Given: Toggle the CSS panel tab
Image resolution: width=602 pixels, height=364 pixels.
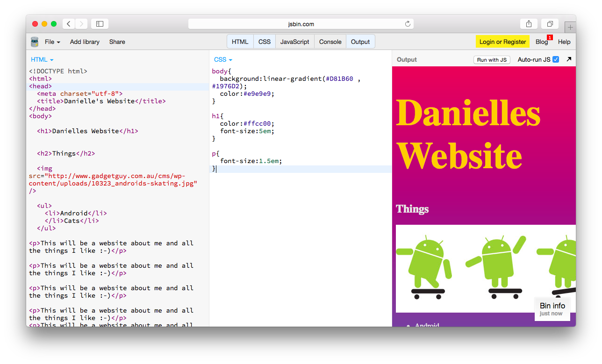Looking at the screenshot, I should pyautogui.click(x=265, y=42).
